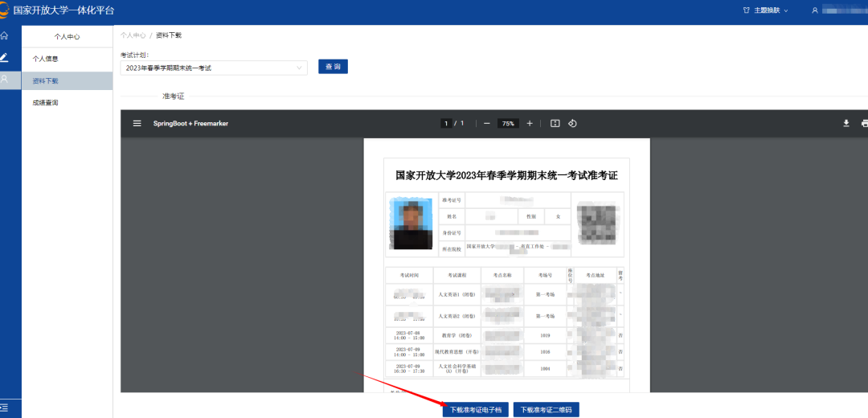This screenshot has height=418, width=868.
Task: Click the person icon in left sidebar
Action: click(5, 79)
